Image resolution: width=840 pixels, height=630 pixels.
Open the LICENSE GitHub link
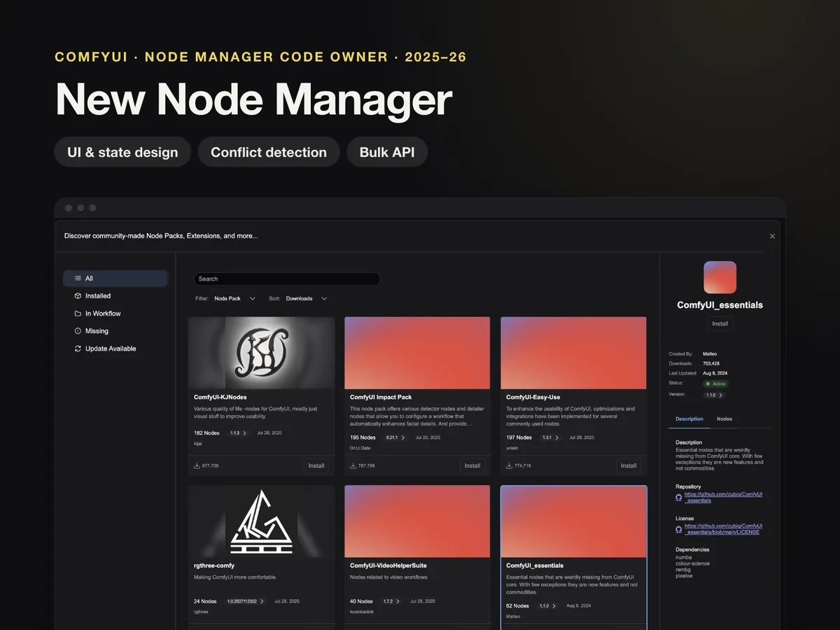(x=723, y=529)
